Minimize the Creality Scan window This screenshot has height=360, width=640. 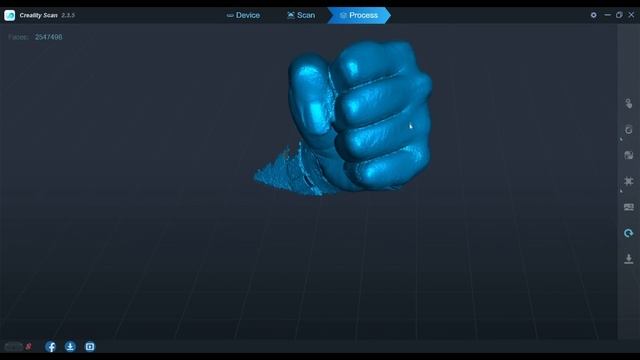point(607,15)
